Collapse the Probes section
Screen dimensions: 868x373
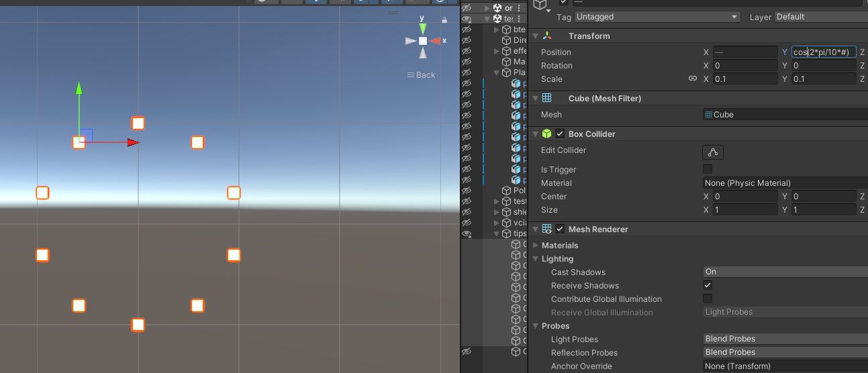click(x=535, y=326)
